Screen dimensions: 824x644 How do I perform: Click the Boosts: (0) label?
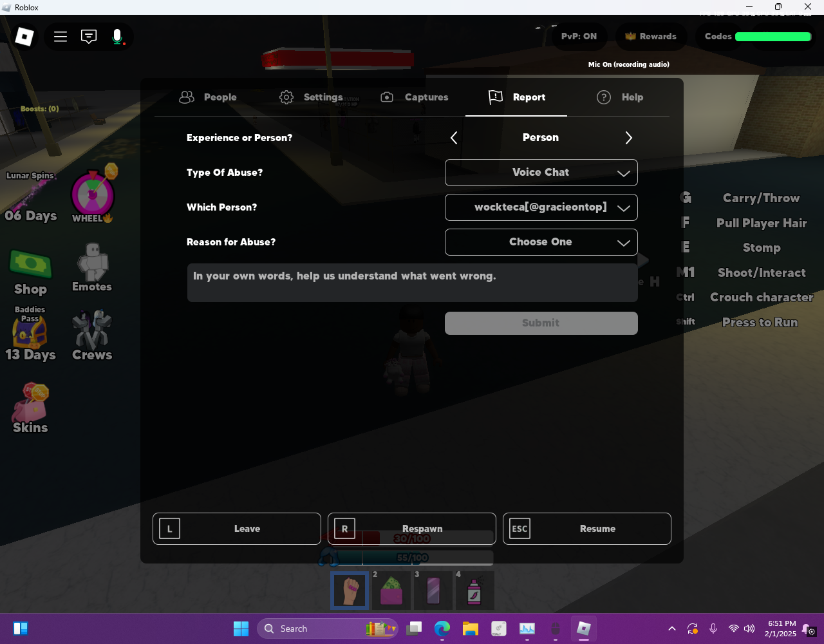pos(40,109)
